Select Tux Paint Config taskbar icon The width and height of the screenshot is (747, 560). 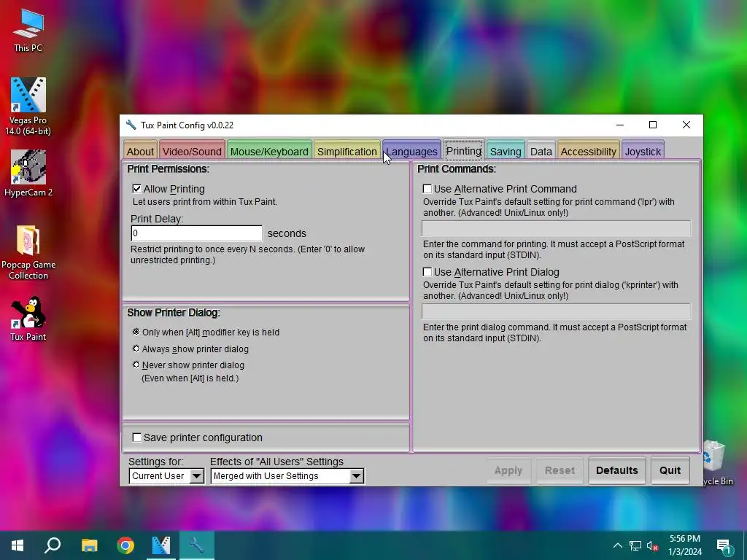[197, 545]
